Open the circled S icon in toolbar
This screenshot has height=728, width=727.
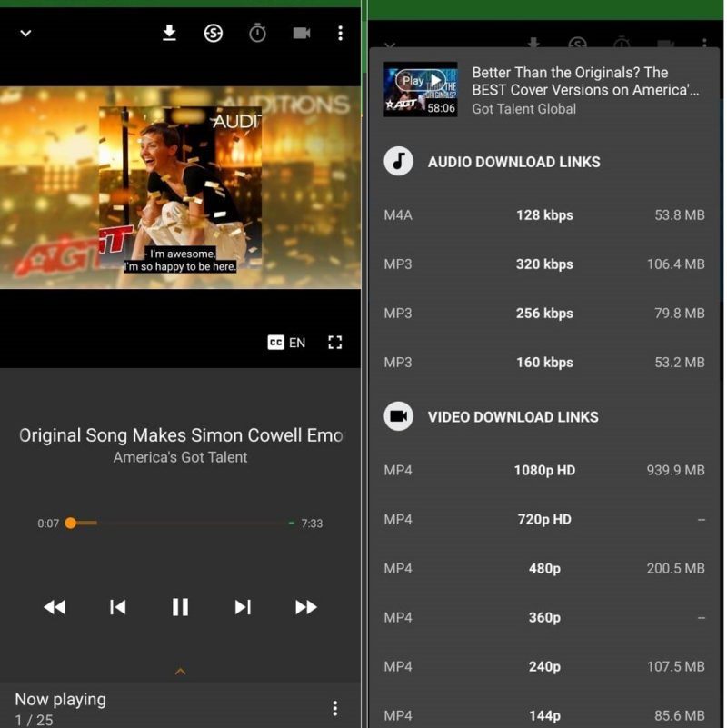coord(212,33)
